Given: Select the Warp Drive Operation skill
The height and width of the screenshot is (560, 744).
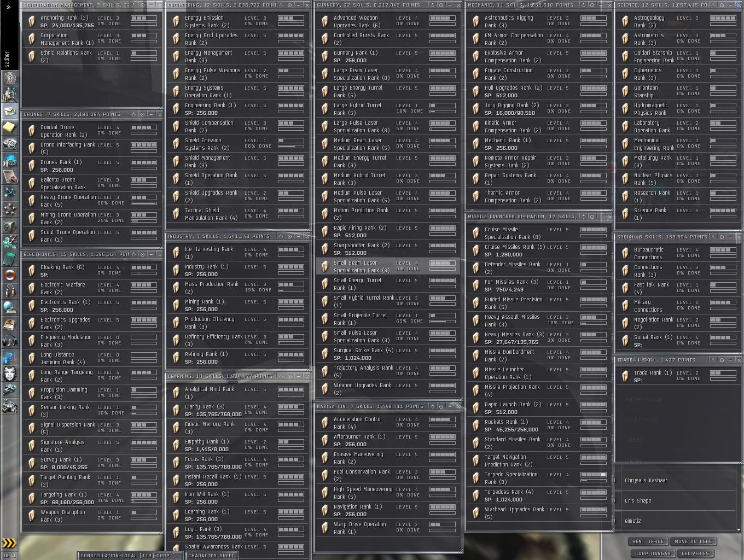Looking at the screenshot, I should pos(388,528).
